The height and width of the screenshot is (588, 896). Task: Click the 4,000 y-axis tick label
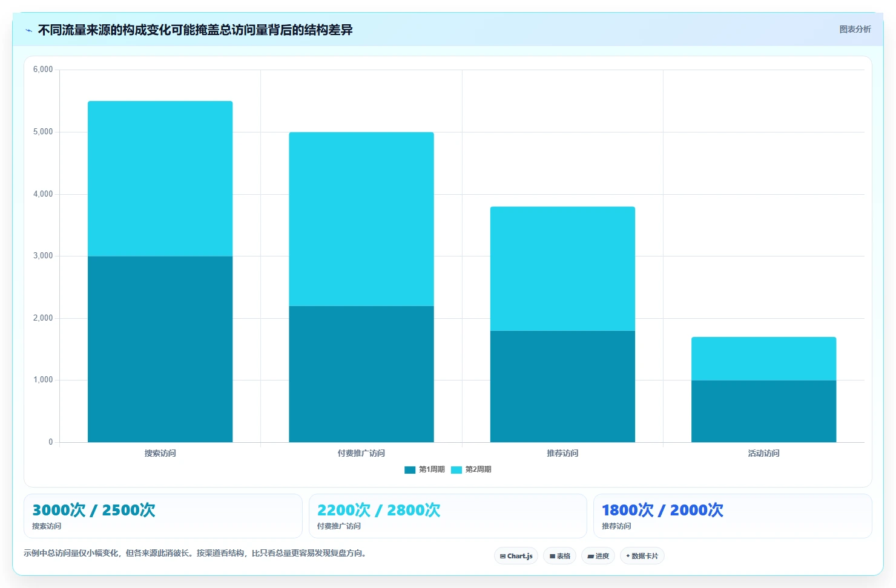[x=43, y=194]
